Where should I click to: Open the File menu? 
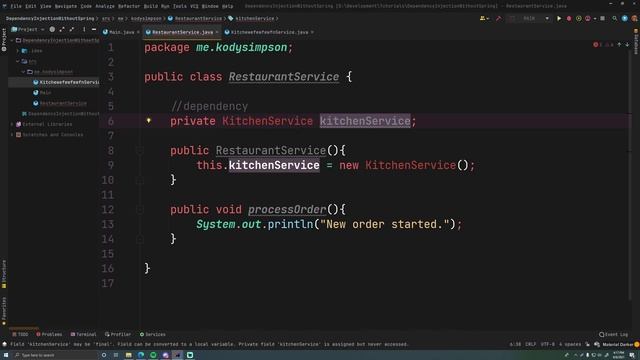click(x=16, y=6)
